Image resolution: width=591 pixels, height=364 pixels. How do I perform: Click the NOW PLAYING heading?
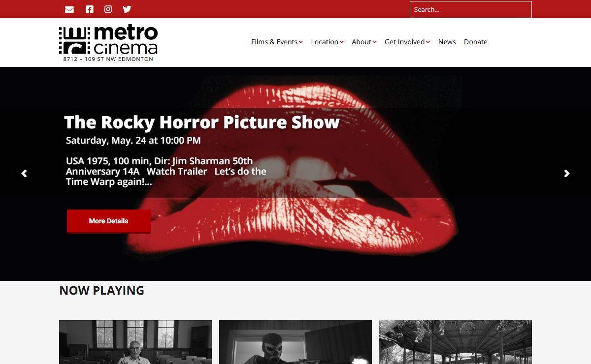102,291
